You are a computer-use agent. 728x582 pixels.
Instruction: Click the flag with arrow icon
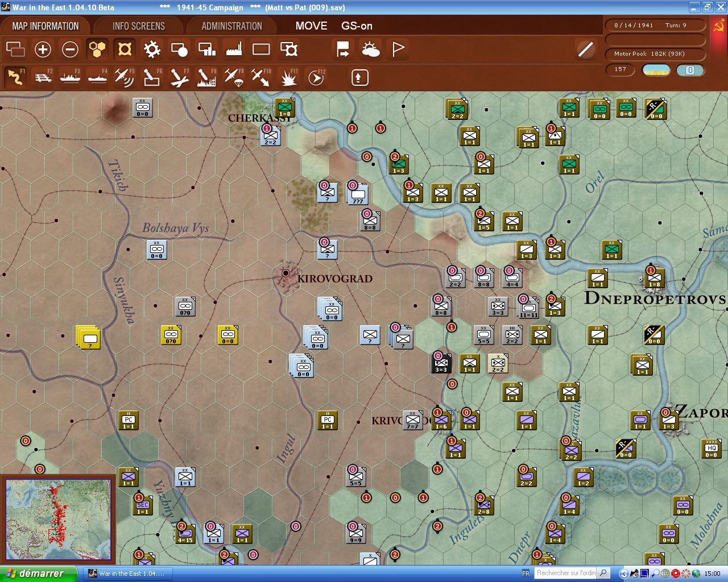coord(343,49)
